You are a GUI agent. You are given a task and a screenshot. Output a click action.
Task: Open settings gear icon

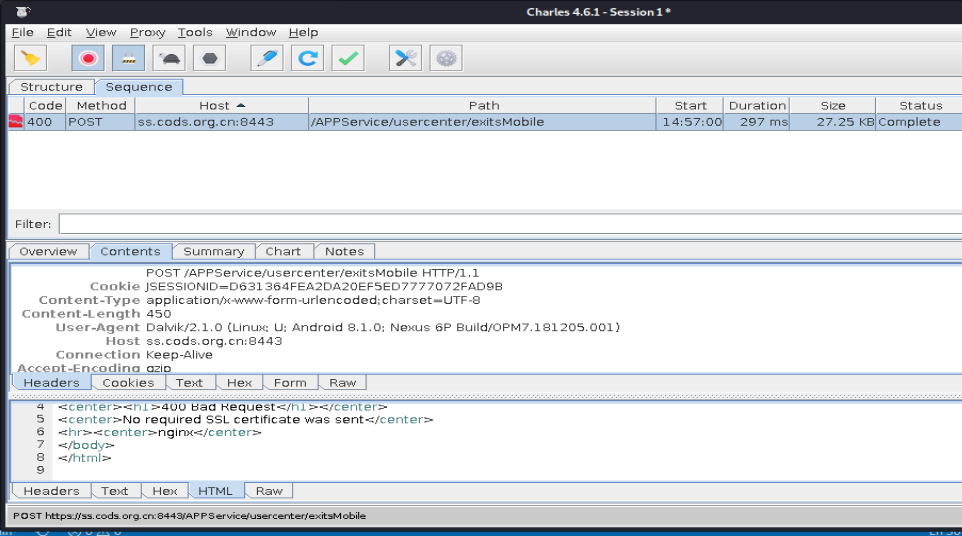tap(446, 58)
